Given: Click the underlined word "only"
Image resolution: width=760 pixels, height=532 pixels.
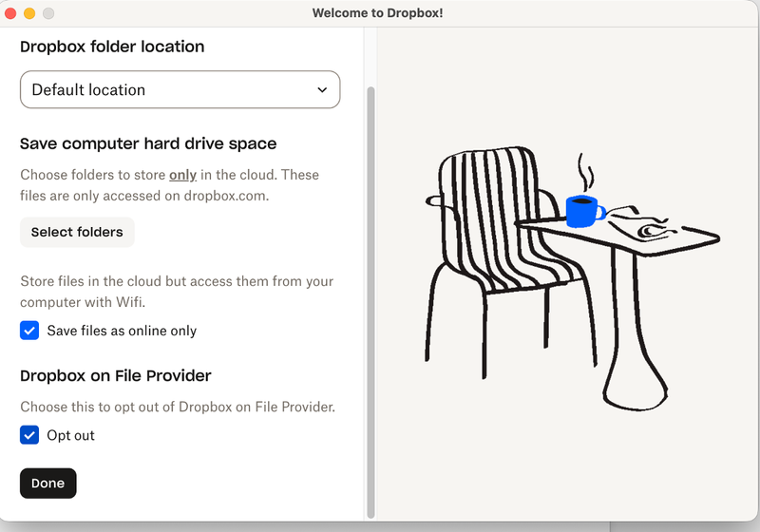Looking at the screenshot, I should (x=182, y=175).
